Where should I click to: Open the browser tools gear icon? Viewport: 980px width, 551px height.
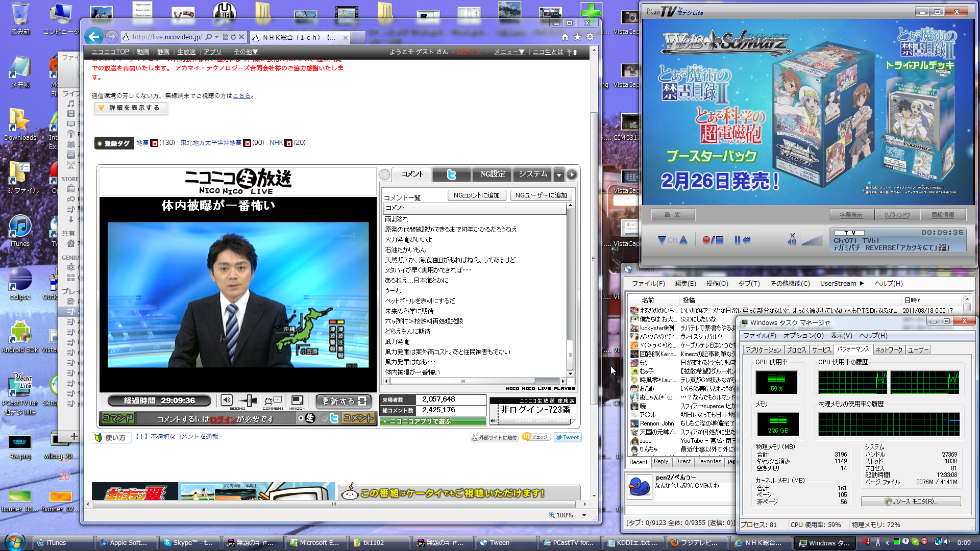590,37
